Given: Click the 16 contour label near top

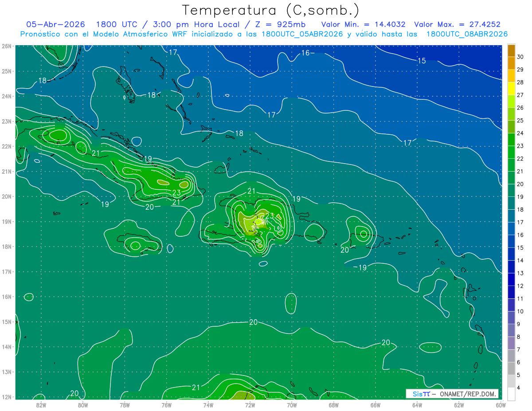Looking at the screenshot, I should pos(305,53).
